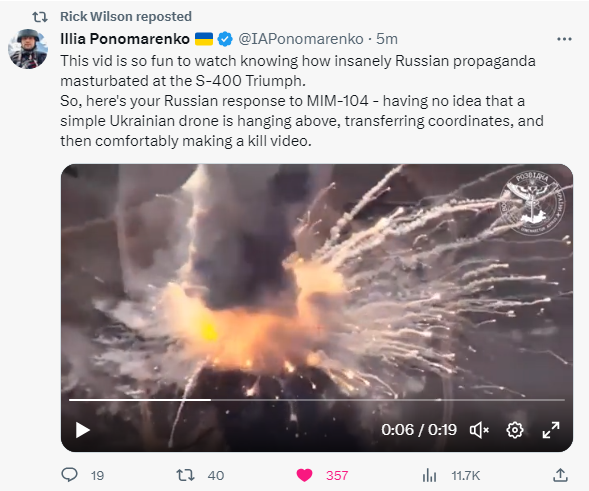Click the repost icon beside Rick Wilson
This screenshot has width=589, height=491.
[40, 17]
